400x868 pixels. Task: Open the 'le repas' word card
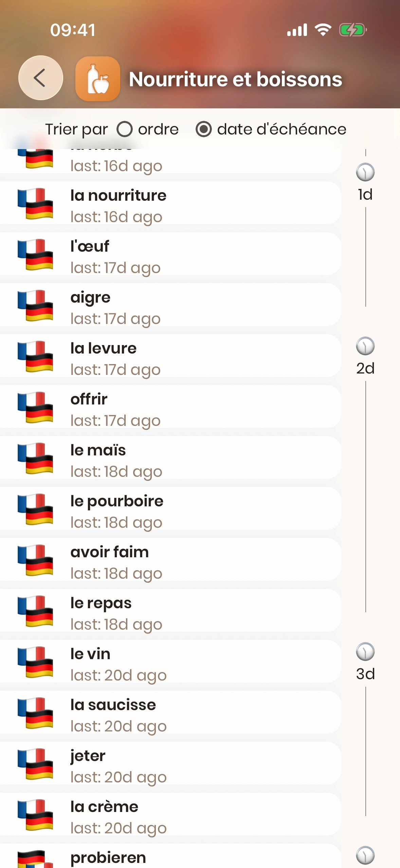[x=170, y=611]
